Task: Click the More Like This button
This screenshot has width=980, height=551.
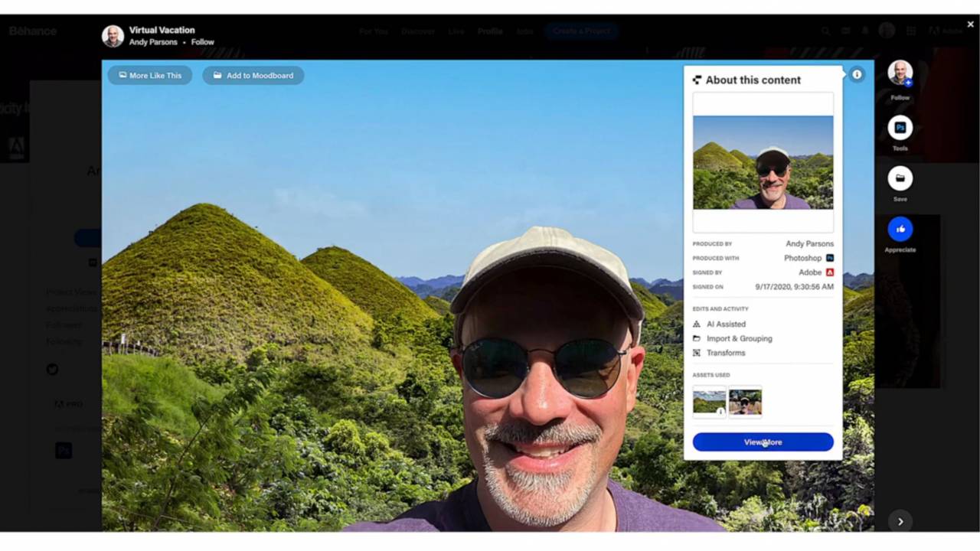Action: [150, 75]
